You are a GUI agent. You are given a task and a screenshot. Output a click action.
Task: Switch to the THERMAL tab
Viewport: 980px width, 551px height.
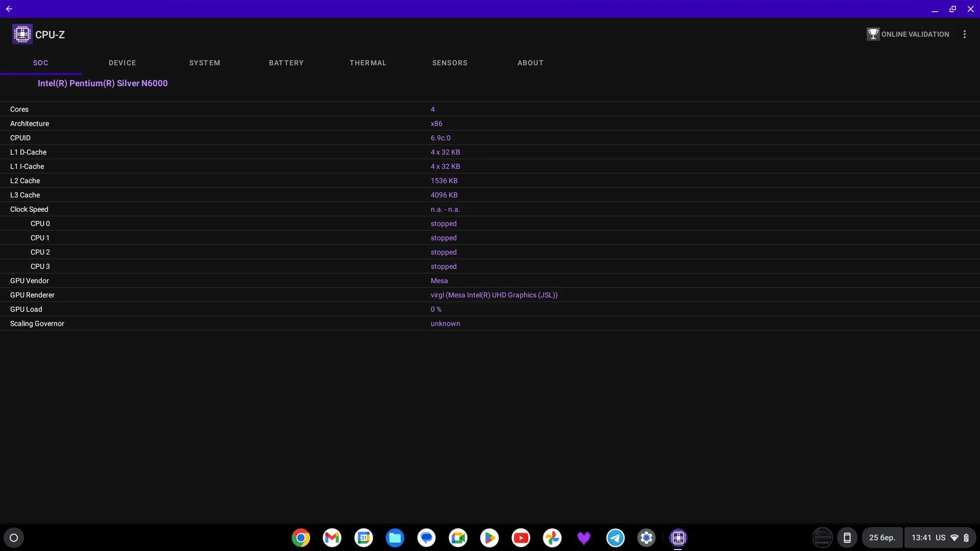coord(368,63)
